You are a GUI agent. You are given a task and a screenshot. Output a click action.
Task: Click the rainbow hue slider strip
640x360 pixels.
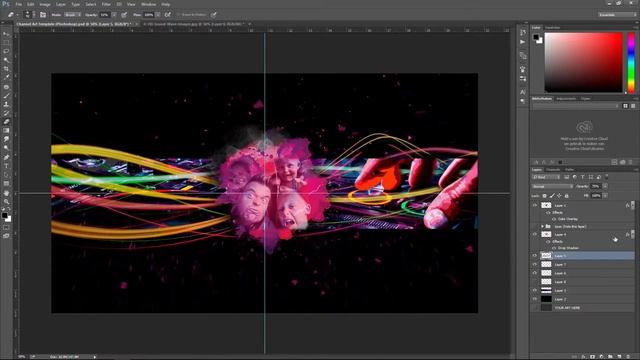(631, 62)
